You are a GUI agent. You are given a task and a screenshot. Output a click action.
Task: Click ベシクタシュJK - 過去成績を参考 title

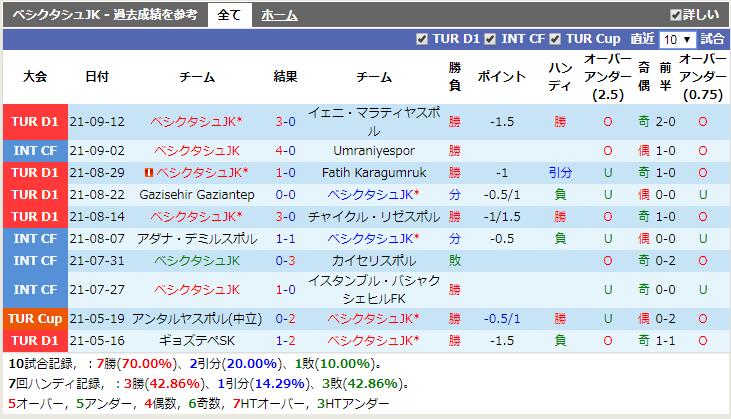(x=105, y=15)
